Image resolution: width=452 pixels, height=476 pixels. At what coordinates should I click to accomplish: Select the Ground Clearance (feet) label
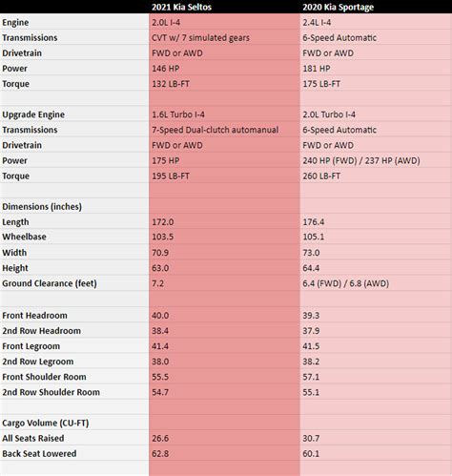pyautogui.click(x=50, y=283)
